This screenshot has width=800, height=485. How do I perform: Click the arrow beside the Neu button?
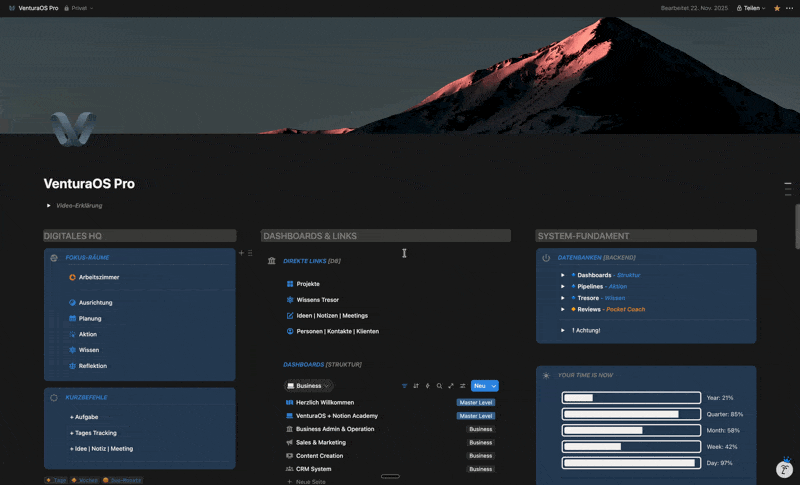(494, 385)
